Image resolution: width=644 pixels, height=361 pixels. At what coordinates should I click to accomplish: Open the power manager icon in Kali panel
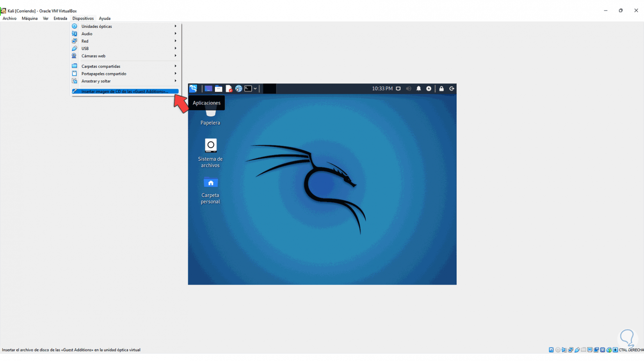click(x=429, y=88)
